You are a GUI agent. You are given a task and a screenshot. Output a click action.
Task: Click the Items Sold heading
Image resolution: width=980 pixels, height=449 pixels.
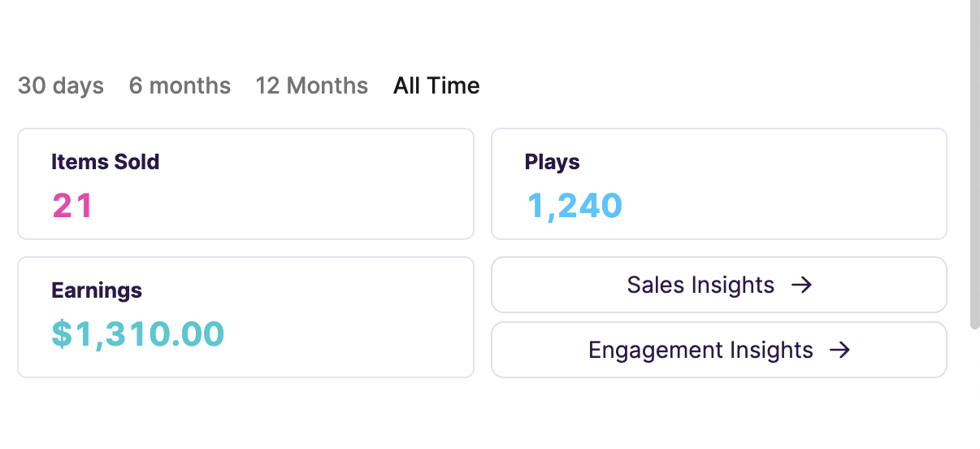click(x=106, y=162)
